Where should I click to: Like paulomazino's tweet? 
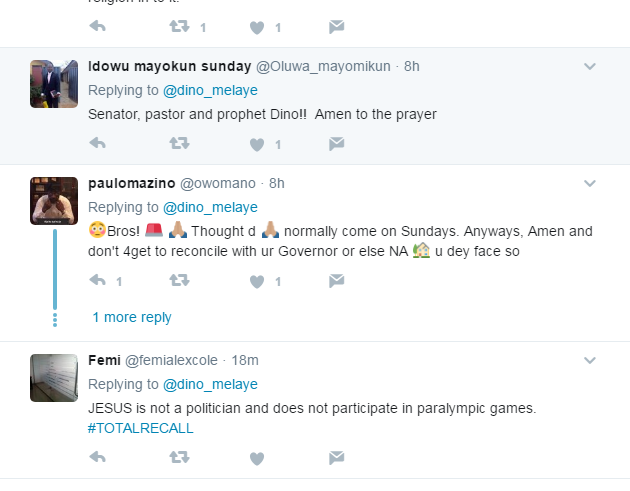pyautogui.click(x=257, y=281)
